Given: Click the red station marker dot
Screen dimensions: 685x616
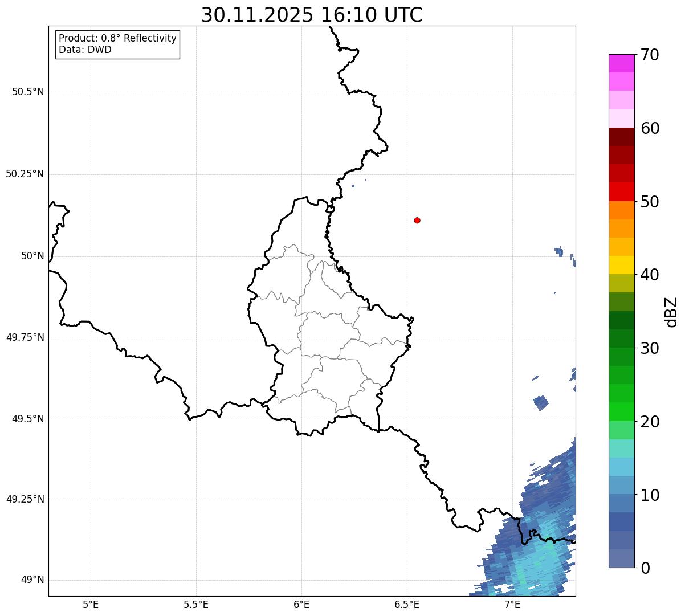Looking at the screenshot, I should pos(417,220).
